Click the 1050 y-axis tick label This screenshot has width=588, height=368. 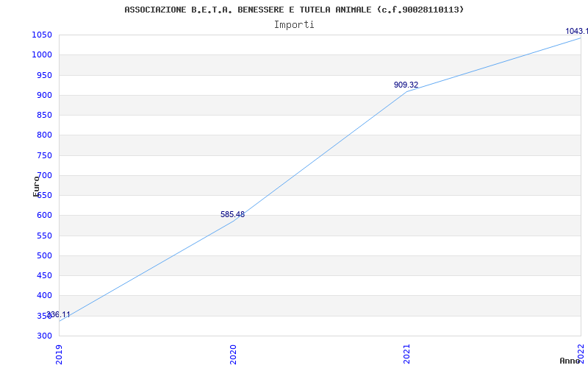pyautogui.click(x=42, y=35)
